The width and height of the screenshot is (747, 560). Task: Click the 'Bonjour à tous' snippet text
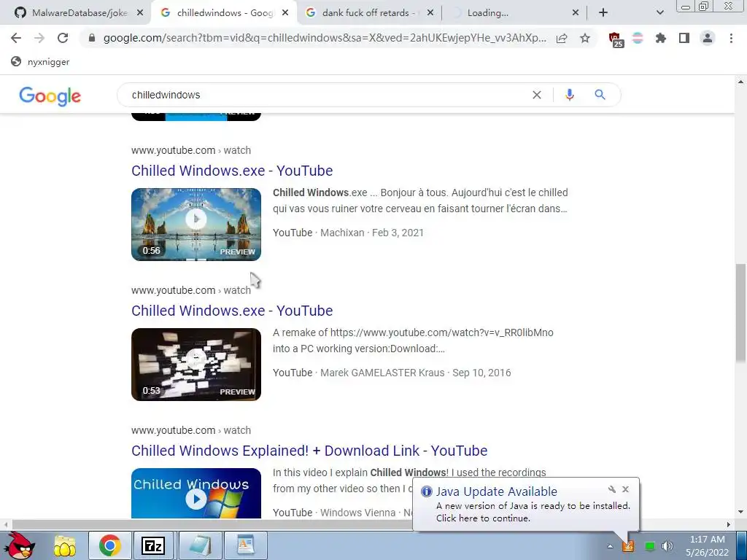point(420,201)
